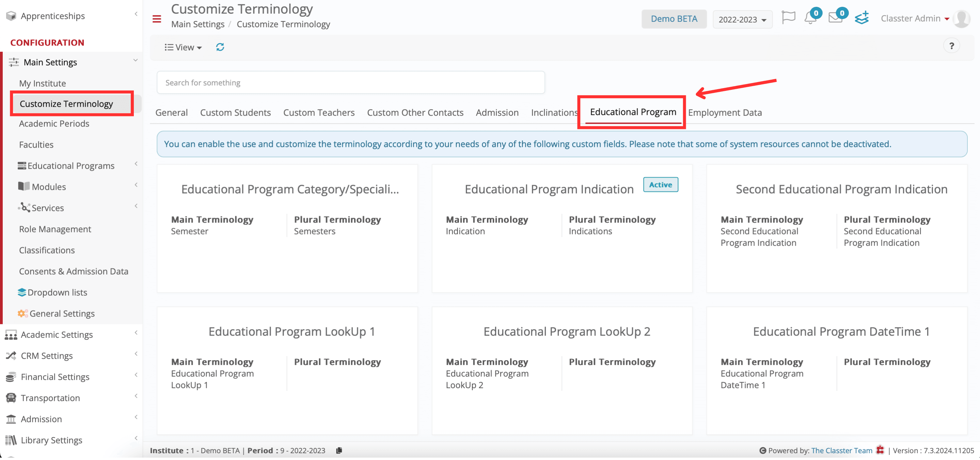This screenshot has width=980, height=460.
Task: Open Role Management in the sidebar
Action: 55,229
